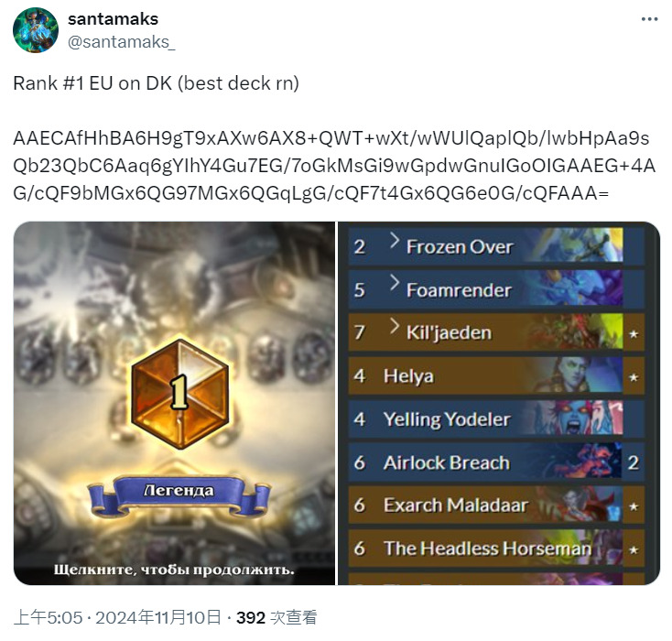
Task: Click The Headless Horseman star icon
Action: pos(634,549)
